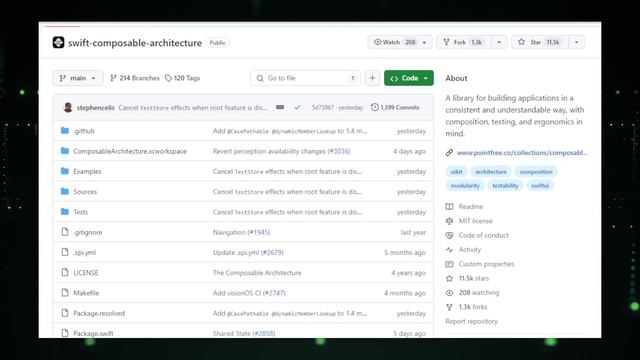
Task: Open the Star lists dropdown arrow
Action: pyautogui.click(x=576, y=42)
